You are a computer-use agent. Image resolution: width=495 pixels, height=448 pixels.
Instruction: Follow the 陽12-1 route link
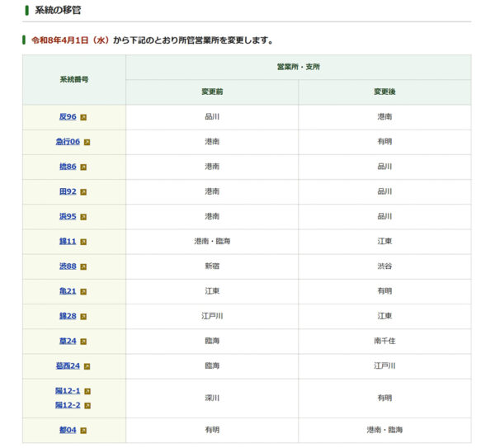(68, 391)
